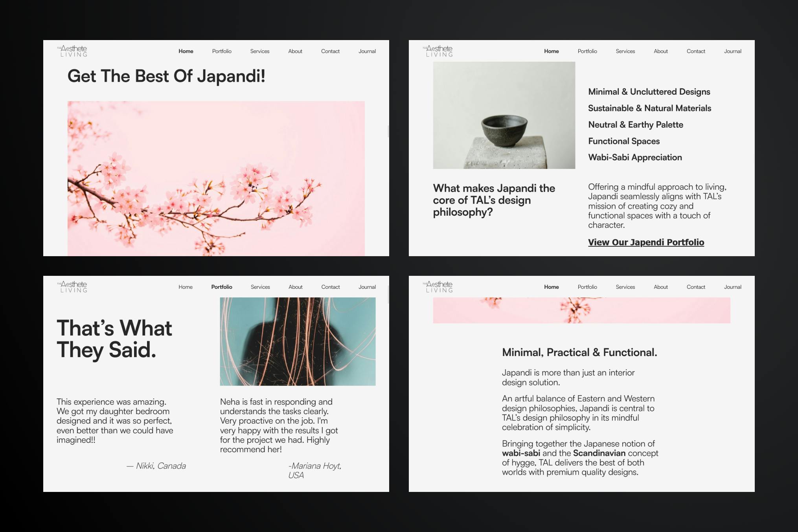Open the Contact navigation link
798x532 pixels.
click(x=330, y=51)
